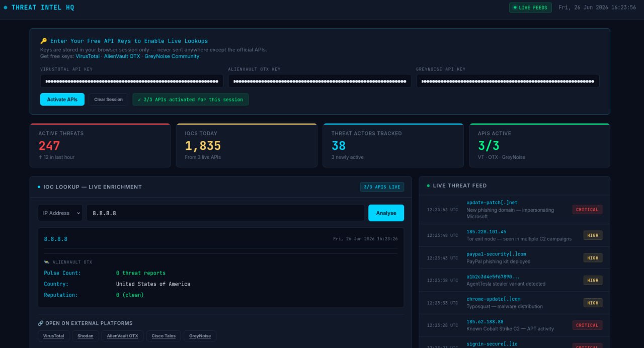Open the IP Address type dropdown
644x348 pixels.
click(x=60, y=213)
